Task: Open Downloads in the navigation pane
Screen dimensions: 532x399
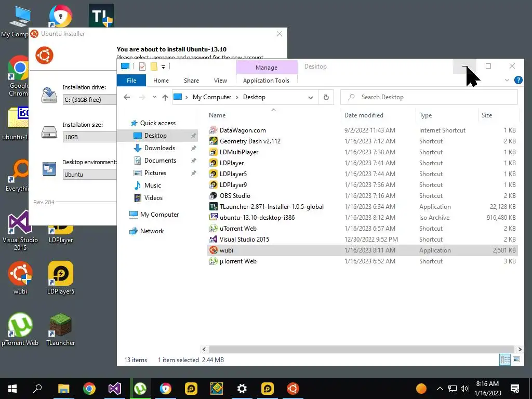Action: [160, 148]
